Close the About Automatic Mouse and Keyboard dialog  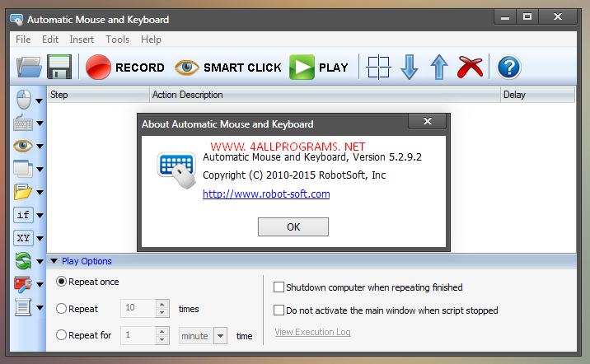pyautogui.click(x=427, y=121)
